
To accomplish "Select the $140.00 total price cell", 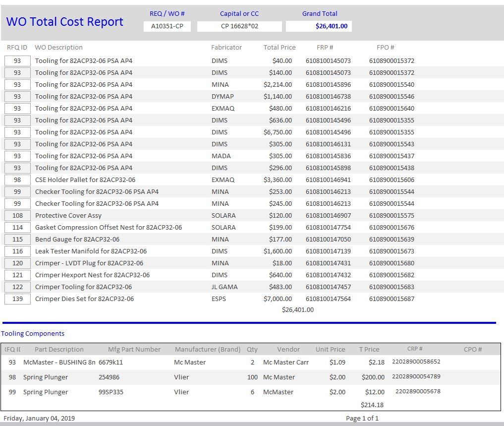I will point(280,73).
